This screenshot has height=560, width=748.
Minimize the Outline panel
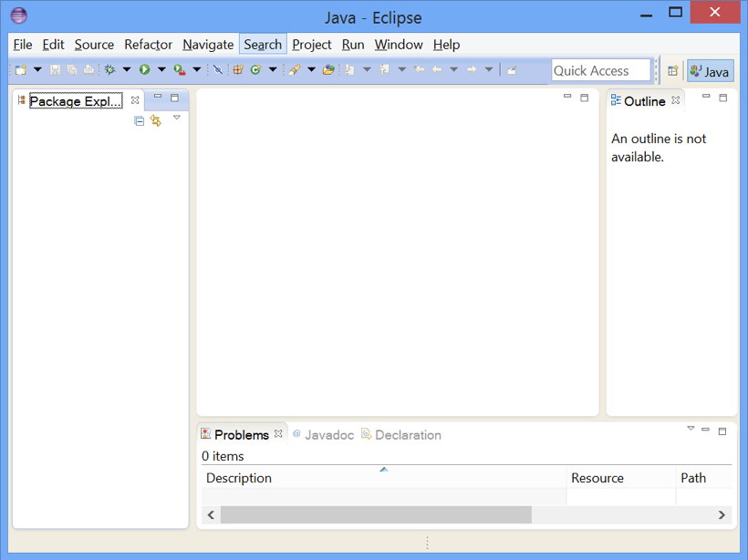(x=706, y=97)
